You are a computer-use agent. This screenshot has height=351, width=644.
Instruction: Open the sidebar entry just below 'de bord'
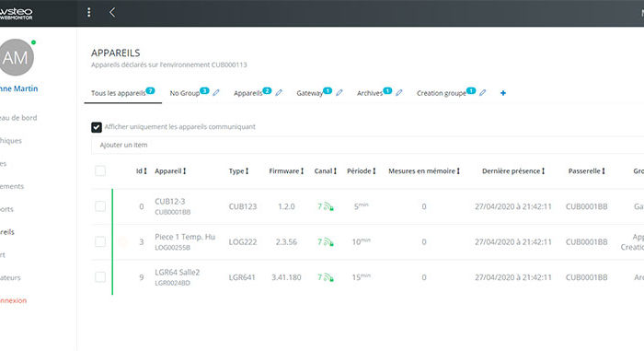11,141
